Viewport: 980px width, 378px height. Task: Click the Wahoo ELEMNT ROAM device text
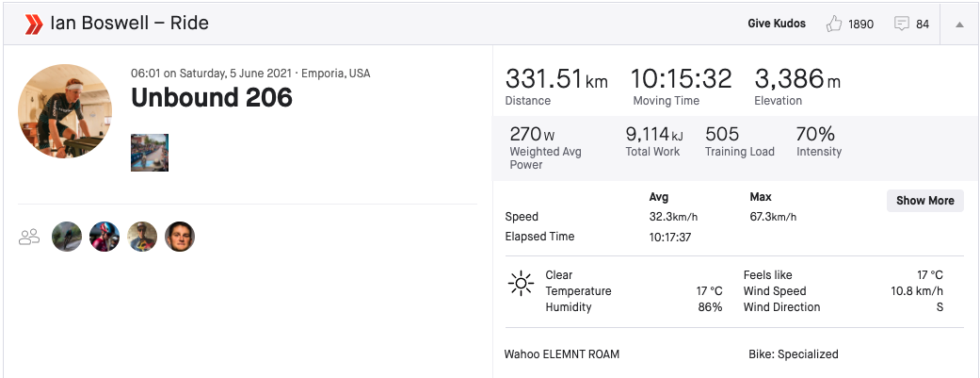[x=562, y=354]
